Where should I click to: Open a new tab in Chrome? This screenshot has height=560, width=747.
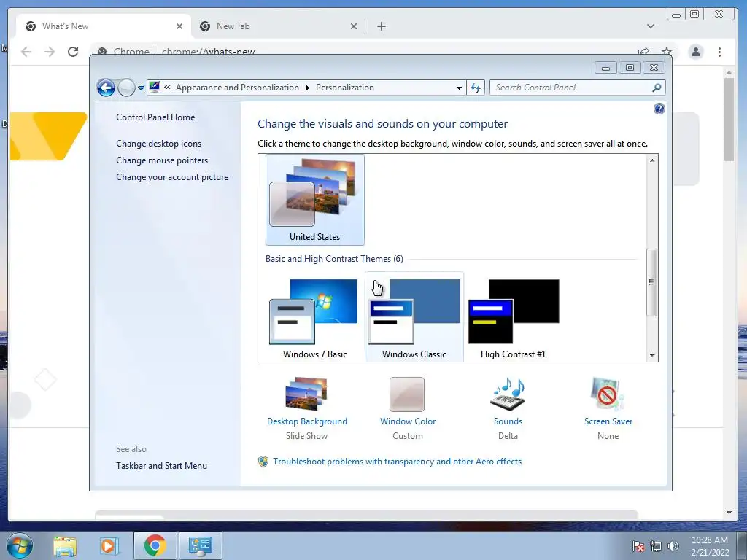click(x=381, y=26)
